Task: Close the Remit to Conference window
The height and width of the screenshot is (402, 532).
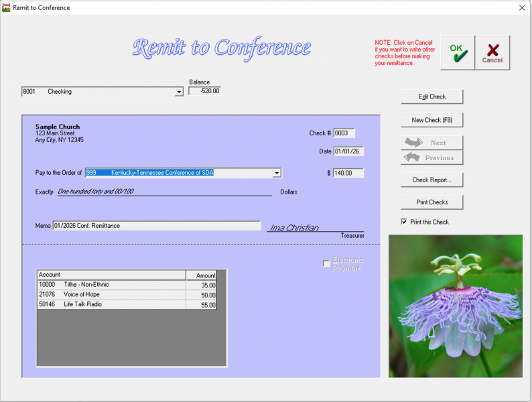Action: pos(522,7)
